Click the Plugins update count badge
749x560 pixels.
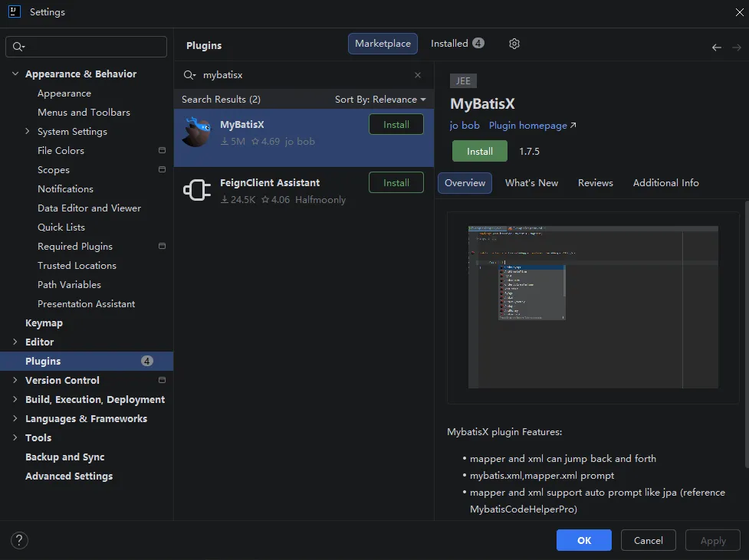pos(146,361)
